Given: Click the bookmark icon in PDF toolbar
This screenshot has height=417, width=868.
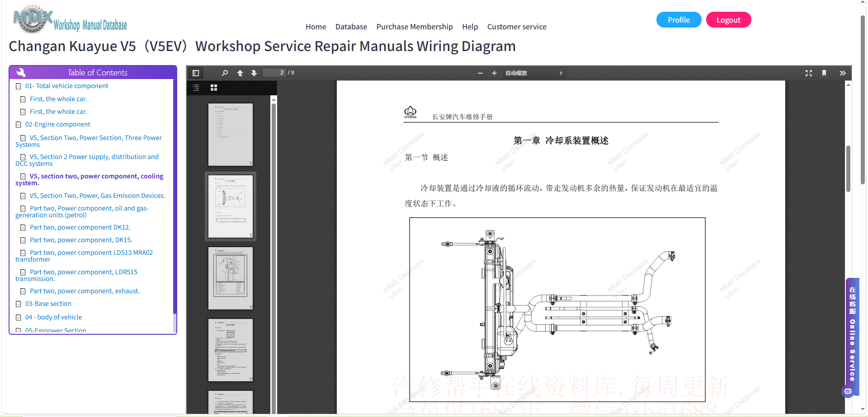Looking at the screenshot, I should pyautogui.click(x=824, y=73).
